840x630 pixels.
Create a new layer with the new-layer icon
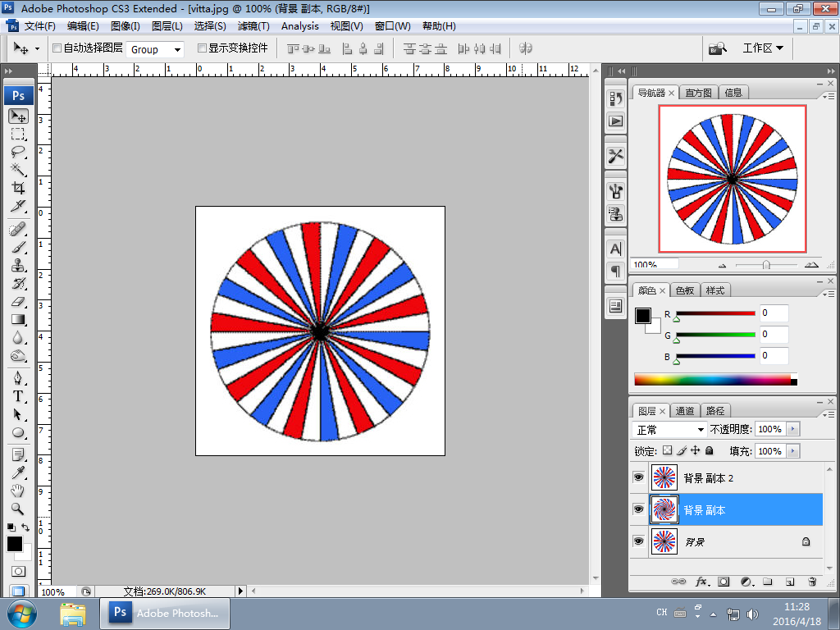789,582
